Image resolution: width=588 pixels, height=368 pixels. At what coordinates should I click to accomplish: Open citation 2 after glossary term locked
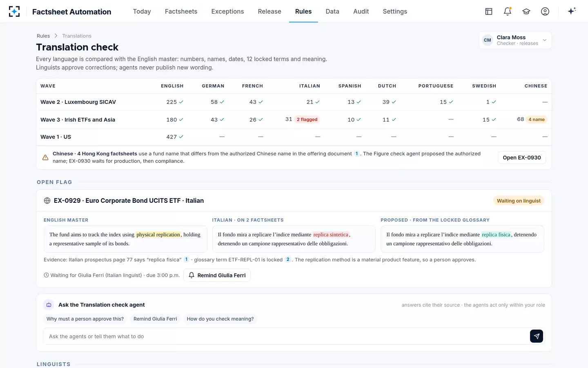point(288,259)
